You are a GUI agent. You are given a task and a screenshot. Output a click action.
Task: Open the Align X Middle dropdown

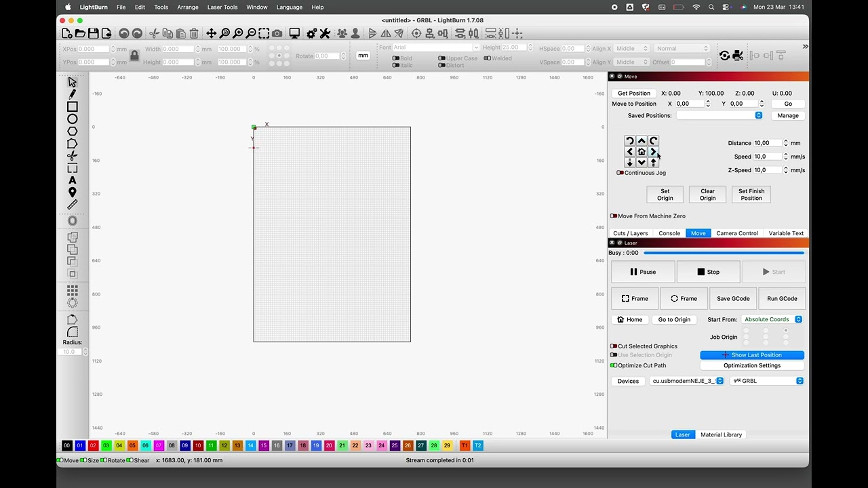[632, 49]
